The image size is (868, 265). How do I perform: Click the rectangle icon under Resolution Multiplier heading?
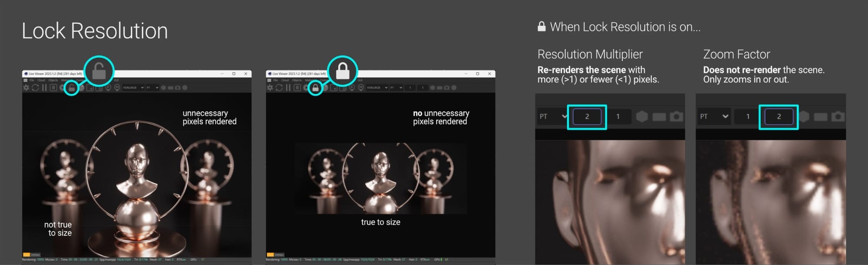click(659, 117)
